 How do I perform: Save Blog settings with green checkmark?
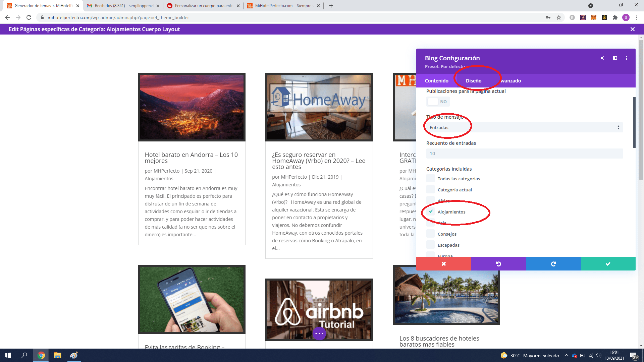608,264
